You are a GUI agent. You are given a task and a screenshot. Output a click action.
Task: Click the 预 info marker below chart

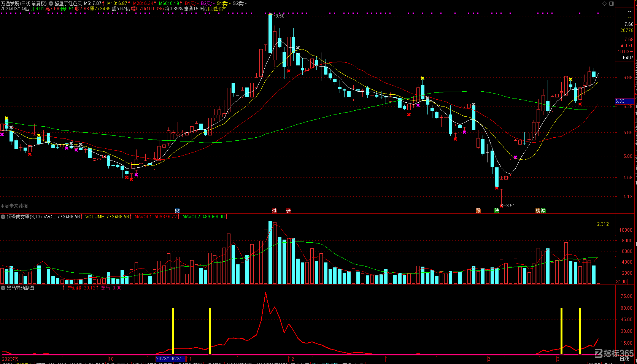pyautogui.click(x=478, y=211)
